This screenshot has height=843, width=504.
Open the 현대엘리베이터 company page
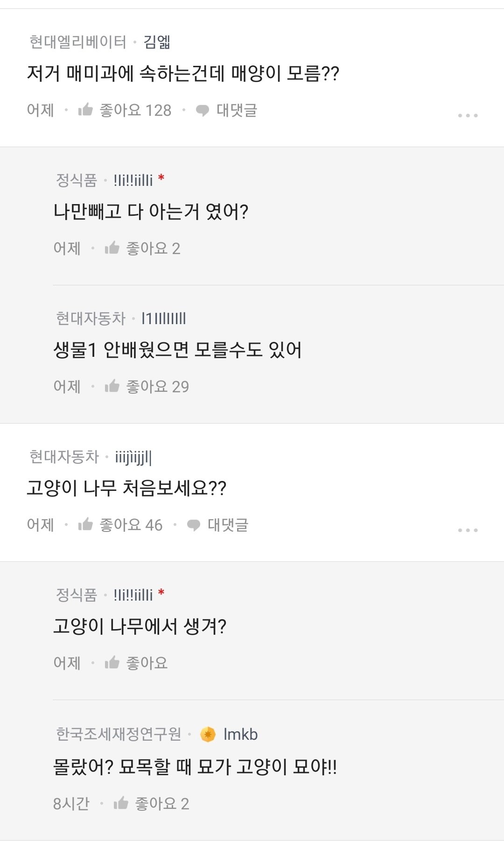tap(77, 42)
